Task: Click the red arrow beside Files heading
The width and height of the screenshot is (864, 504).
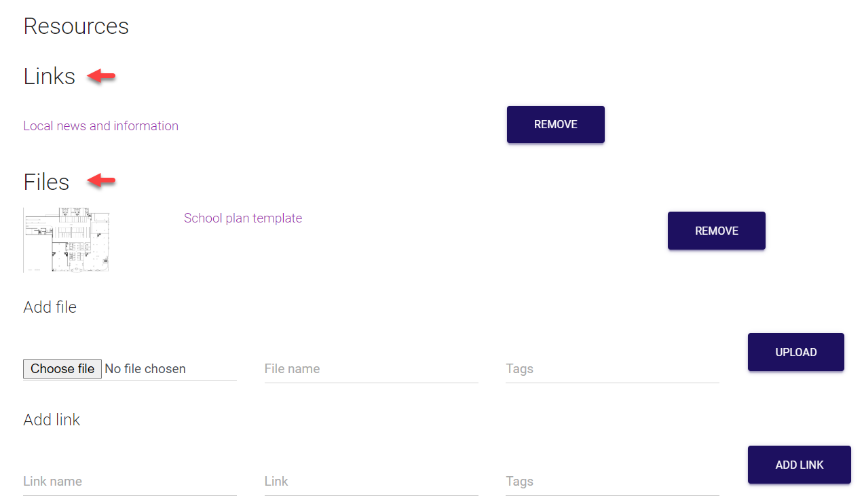Action: [102, 180]
